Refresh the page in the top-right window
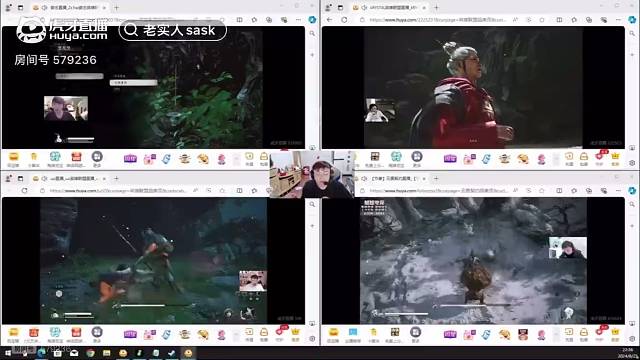Screen dimensions: 640x360 point(344,20)
